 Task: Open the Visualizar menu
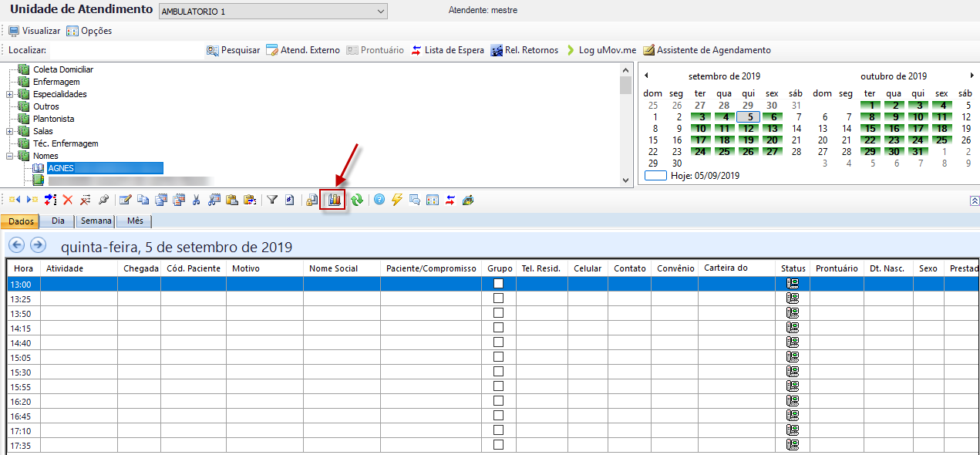[x=34, y=31]
